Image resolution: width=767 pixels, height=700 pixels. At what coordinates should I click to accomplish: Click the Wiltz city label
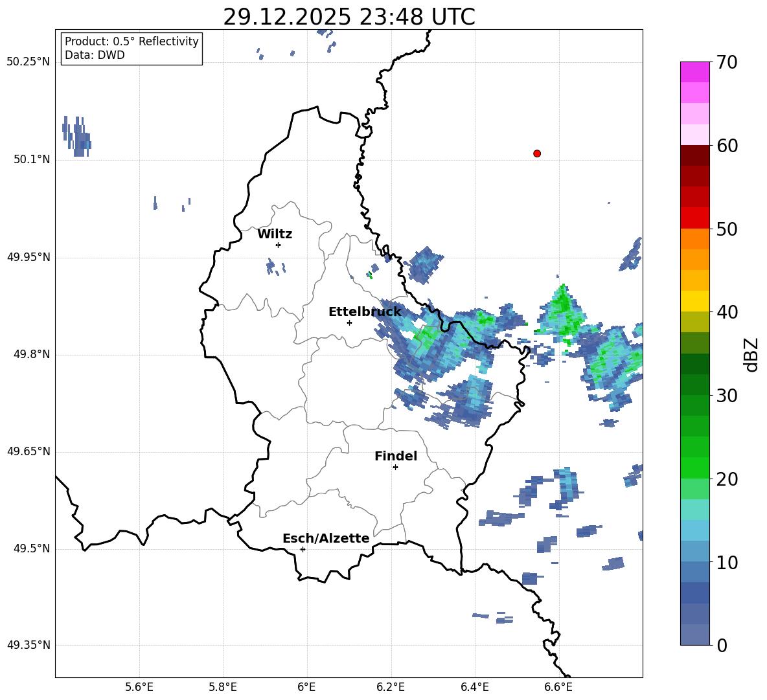point(275,234)
